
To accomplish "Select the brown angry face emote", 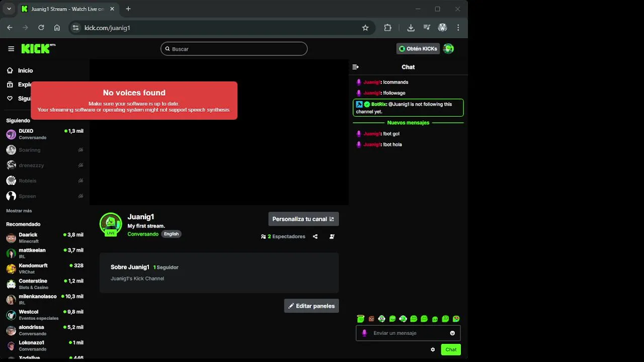I will tap(371, 319).
